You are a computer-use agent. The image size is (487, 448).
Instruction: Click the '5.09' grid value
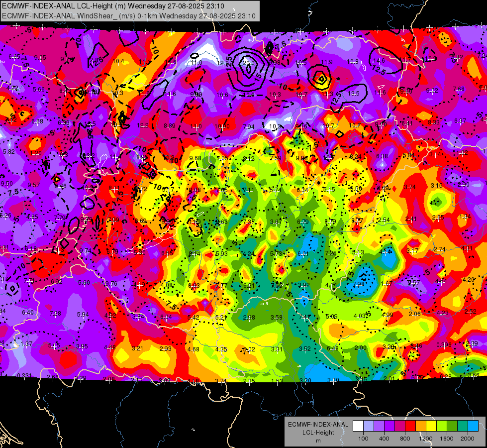coord(331,317)
